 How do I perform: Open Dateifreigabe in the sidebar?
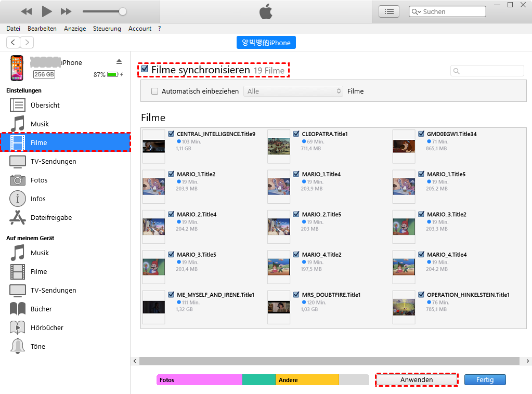(x=65, y=217)
